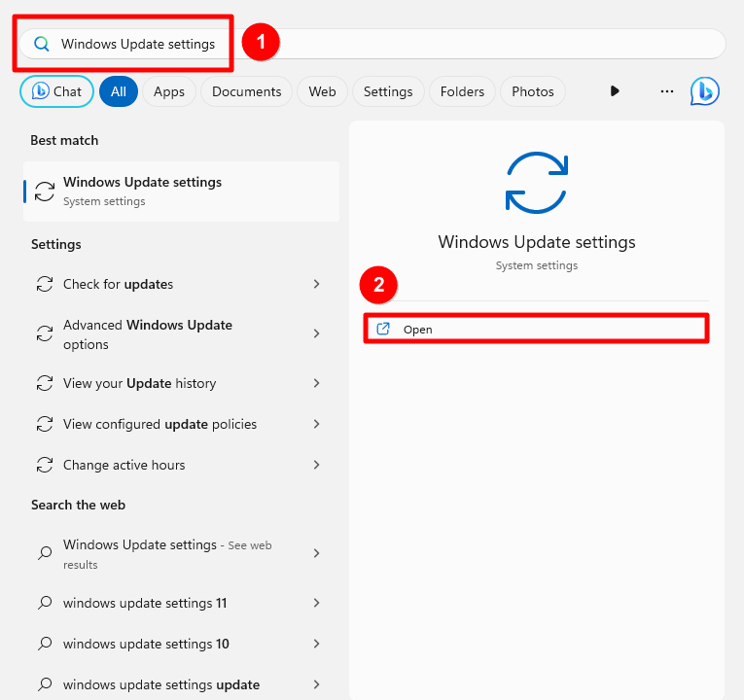Click sync icon next to Check for updates

click(x=45, y=284)
